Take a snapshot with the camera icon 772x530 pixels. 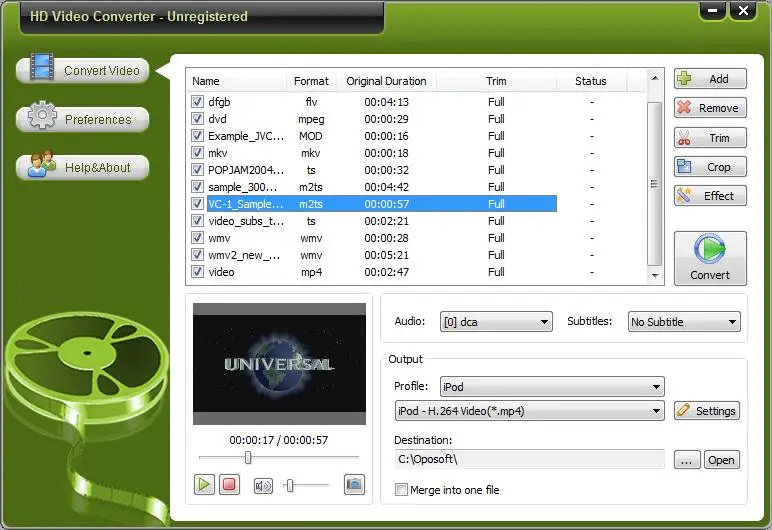coord(354,485)
